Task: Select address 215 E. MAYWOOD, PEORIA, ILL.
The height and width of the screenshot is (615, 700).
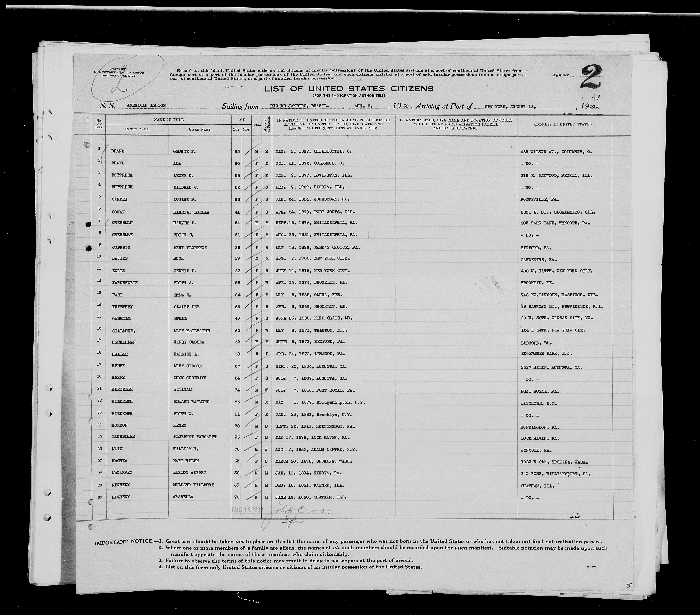Action: point(556,176)
